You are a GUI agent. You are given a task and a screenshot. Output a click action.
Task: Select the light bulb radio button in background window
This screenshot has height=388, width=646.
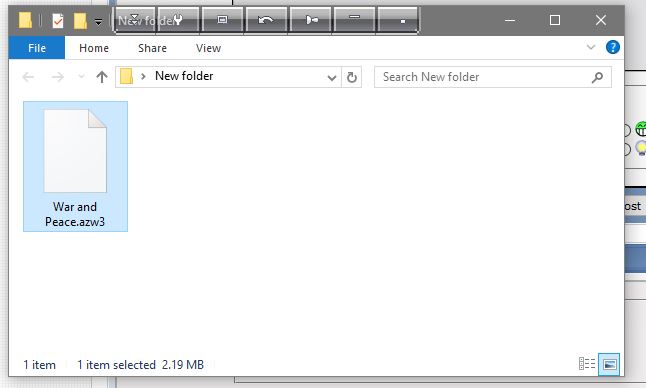tap(626, 149)
